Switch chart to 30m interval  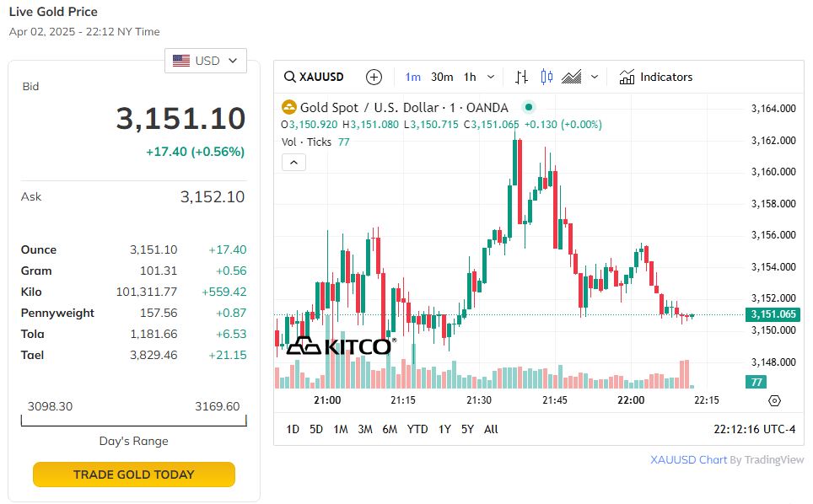click(x=442, y=77)
